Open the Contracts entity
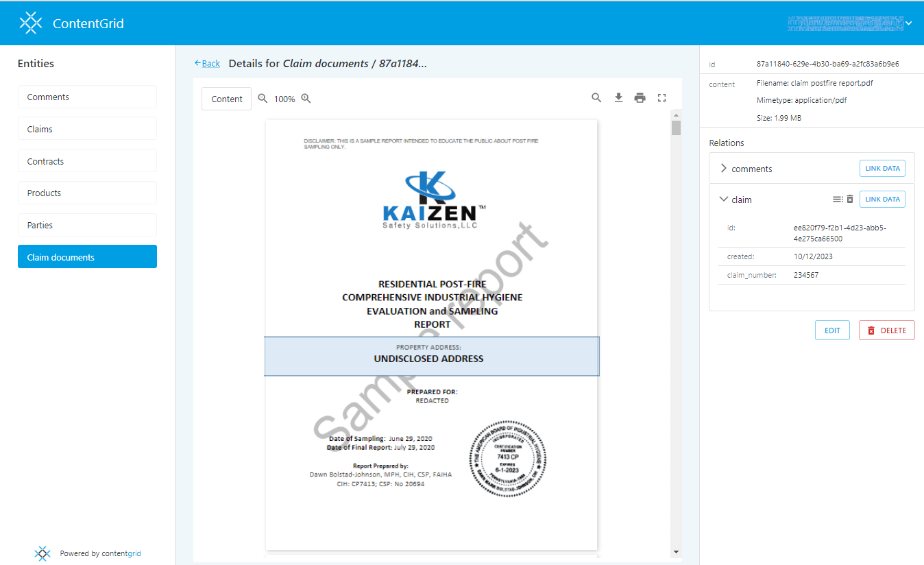Screen dimensions: 924x565 87,161
